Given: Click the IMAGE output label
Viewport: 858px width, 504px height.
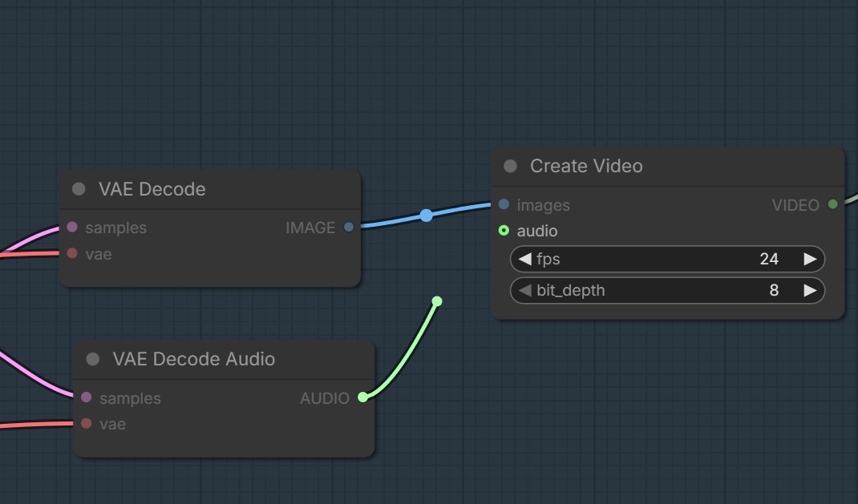Looking at the screenshot, I should [310, 228].
